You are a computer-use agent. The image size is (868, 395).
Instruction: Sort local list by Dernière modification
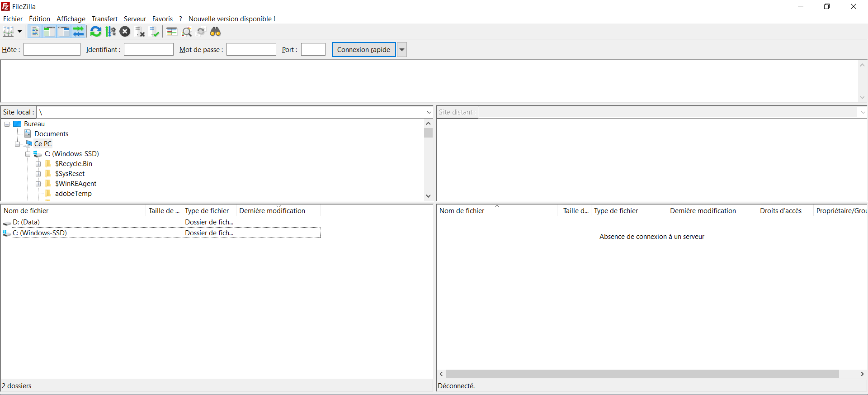[x=278, y=211]
